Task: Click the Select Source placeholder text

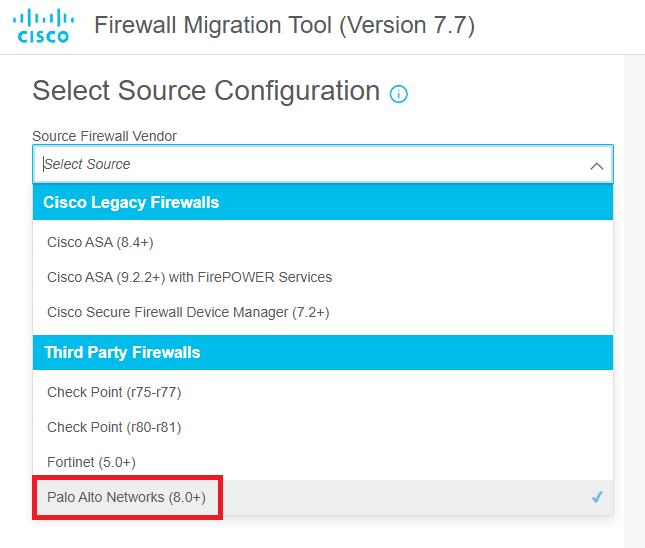Action: pyautogui.click(x=87, y=164)
